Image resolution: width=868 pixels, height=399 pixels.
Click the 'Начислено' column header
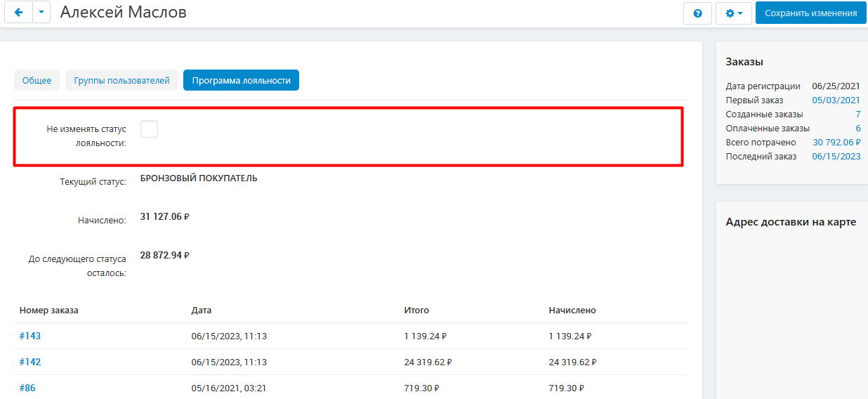pyautogui.click(x=572, y=310)
